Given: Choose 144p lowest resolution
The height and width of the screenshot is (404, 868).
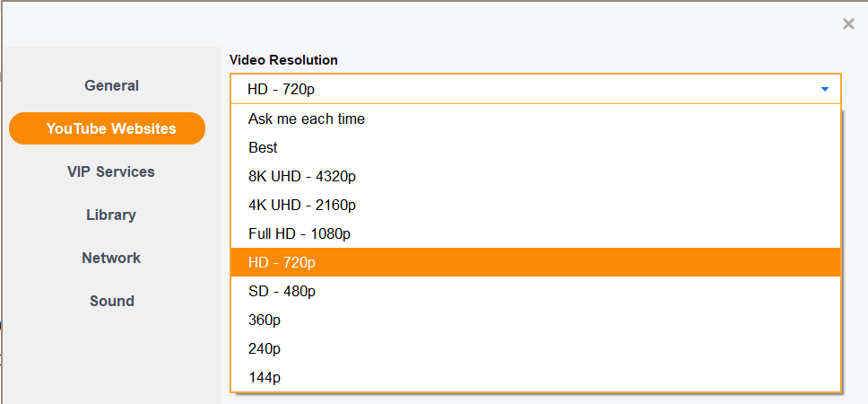Looking at the screenshot, I should pos(265,377).
